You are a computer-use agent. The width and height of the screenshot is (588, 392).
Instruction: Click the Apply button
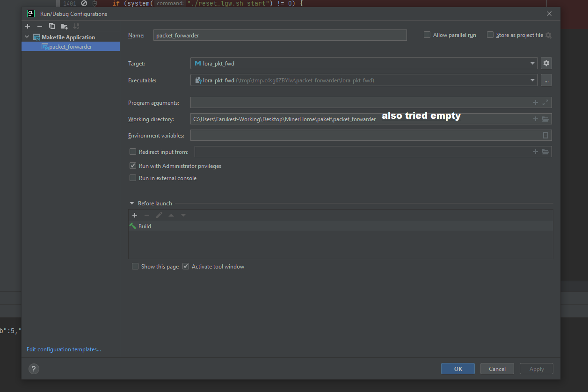coord(537,369)
